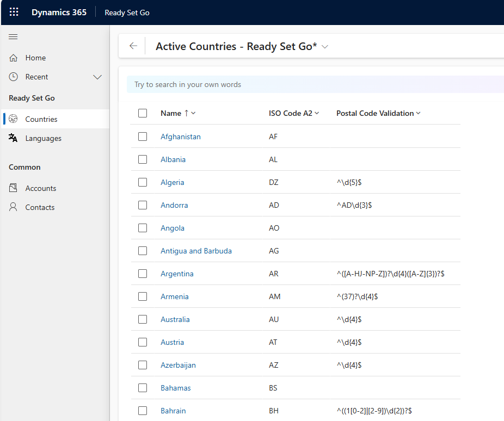The width and height of the screenshot is (504, 421).
Task: Select the Argentina postal code regex cell
Action: click(x=391, y=274)
